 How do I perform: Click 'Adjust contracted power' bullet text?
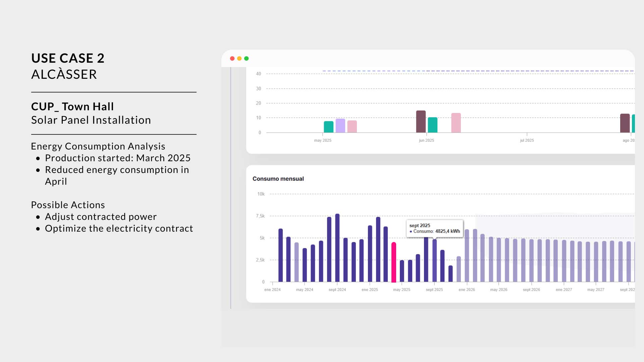click(101, 217)
